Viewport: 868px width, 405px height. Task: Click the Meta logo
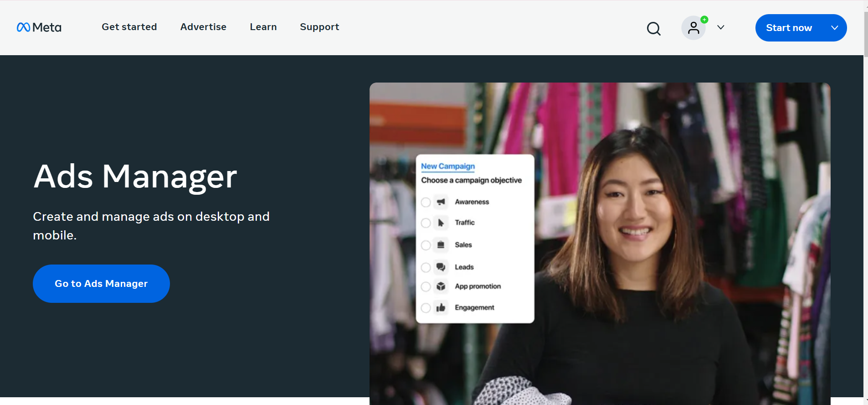[39, 27]
